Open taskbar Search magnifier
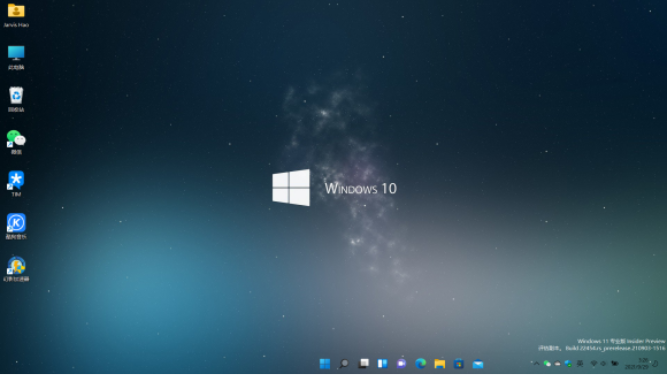 344,364
